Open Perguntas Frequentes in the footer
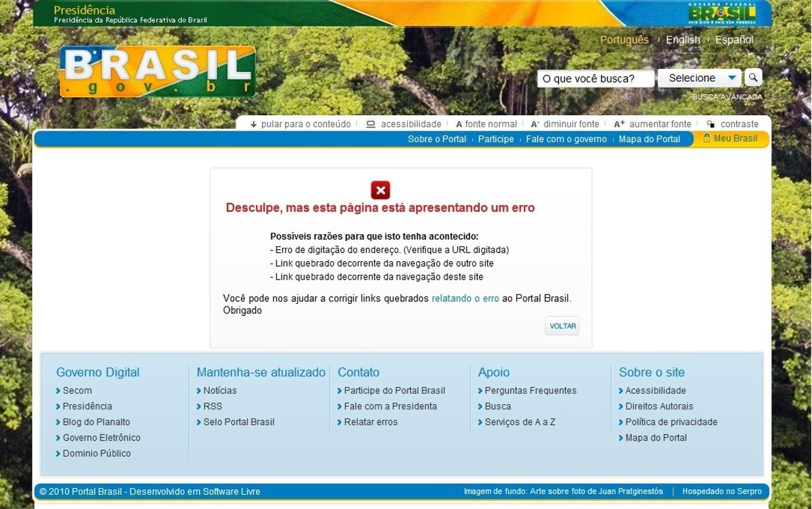This screenshot has width=812, height=509. coord(531,391)
